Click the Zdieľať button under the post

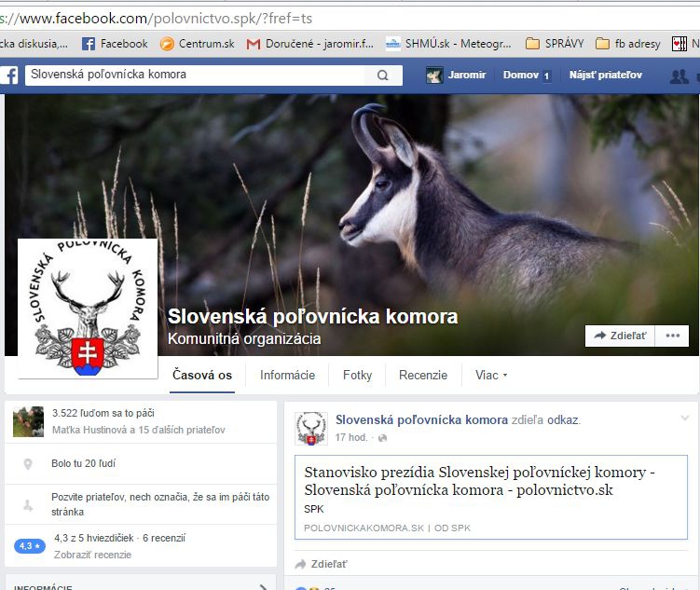pos(321,564)
